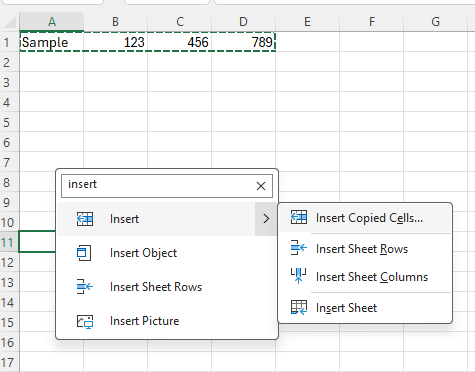Clear the search box with the X button

(261, 186)
